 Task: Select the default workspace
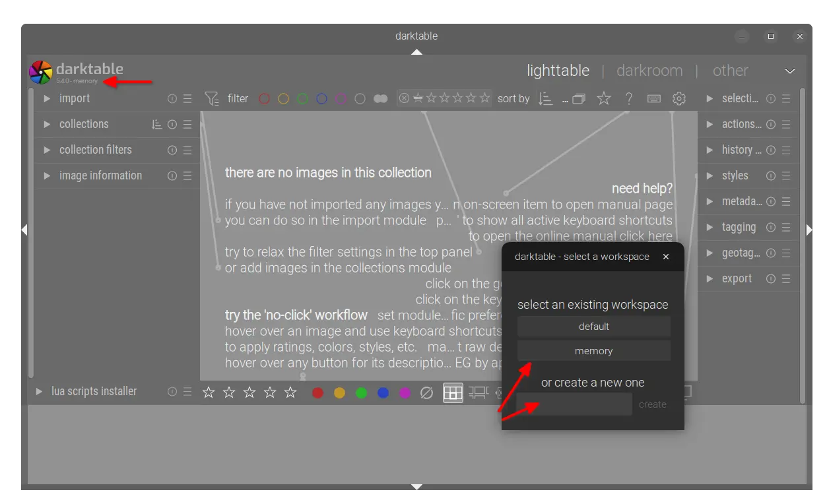[x=593, y=327]
